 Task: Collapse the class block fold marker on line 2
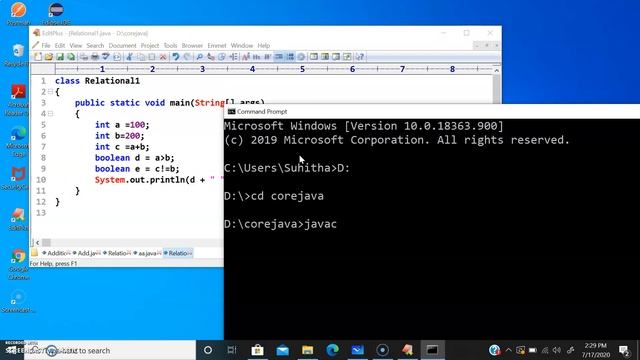[x=50, y=92]
